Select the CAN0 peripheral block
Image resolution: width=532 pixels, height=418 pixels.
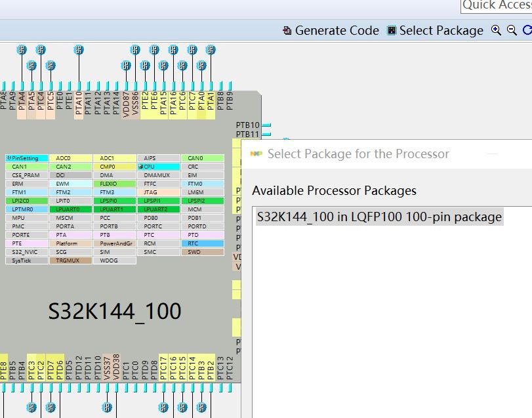(203, 158)
